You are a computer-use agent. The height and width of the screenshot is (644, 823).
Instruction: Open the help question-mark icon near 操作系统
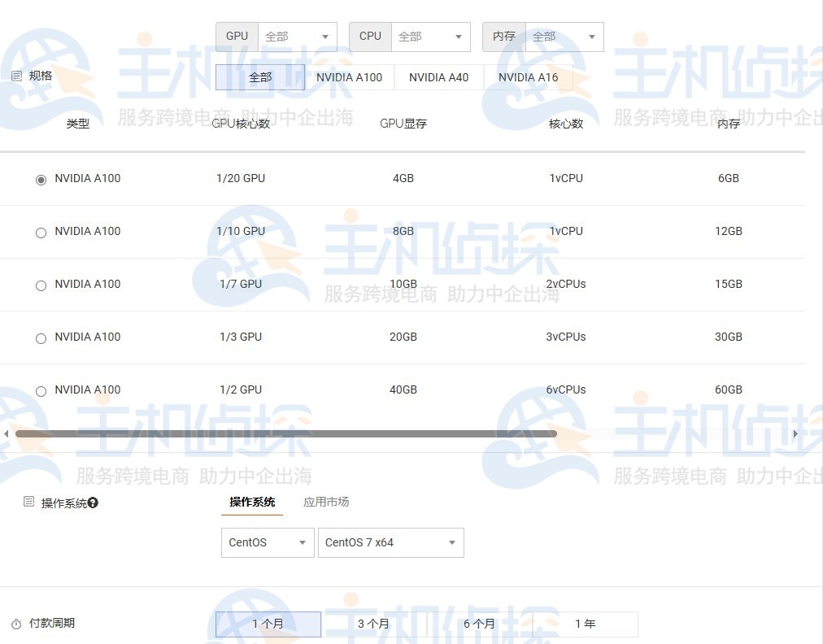pos(92,503)
